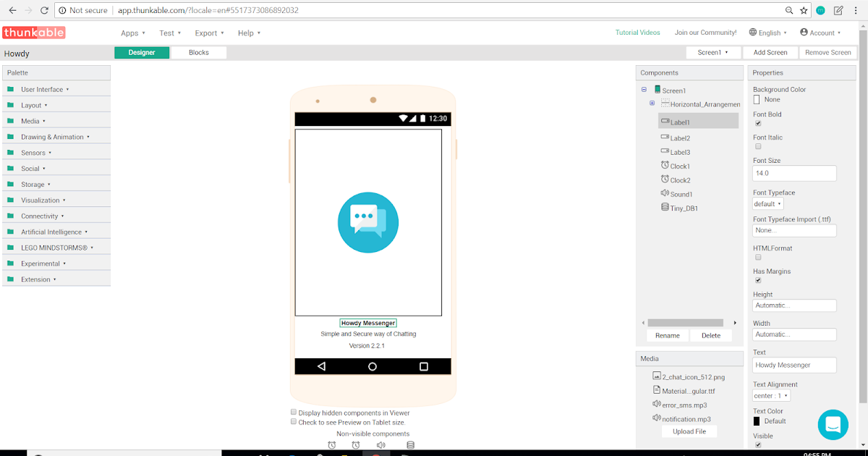Viewport: 868px width, 456px height.
Task: Open the Intercom chat bubble
Action: pyautogui.click(x=833, y=425)
